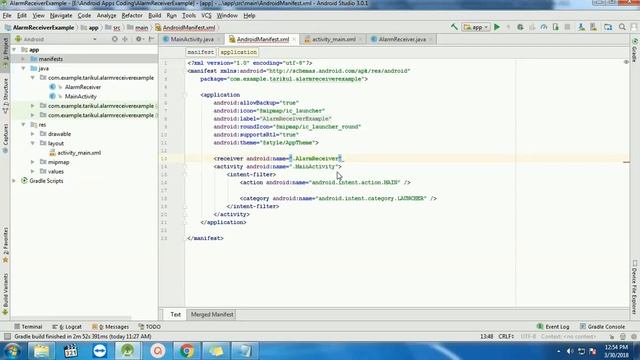Click the Search Everywhere magnifier icon
The image size is (640, 360).
click(622, 27)
